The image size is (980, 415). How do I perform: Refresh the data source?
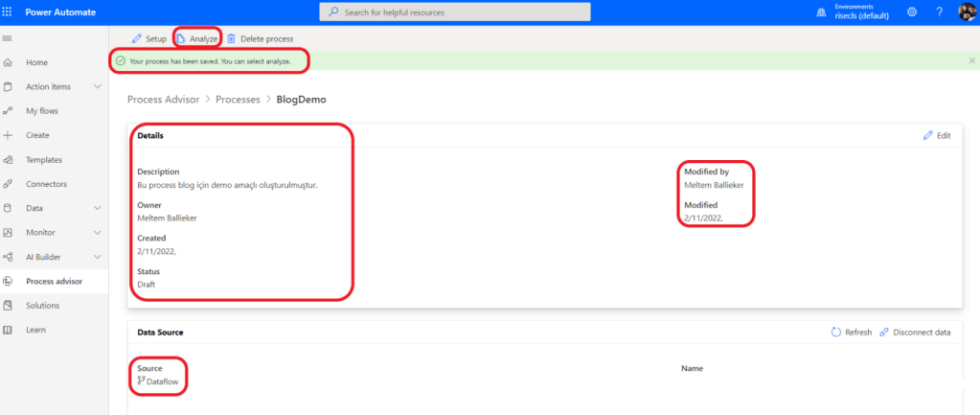pos(851,332)
